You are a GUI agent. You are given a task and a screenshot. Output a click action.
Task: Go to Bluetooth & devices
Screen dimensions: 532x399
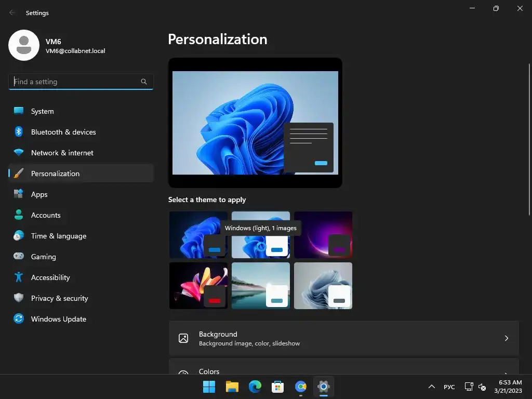coord(81,131)
